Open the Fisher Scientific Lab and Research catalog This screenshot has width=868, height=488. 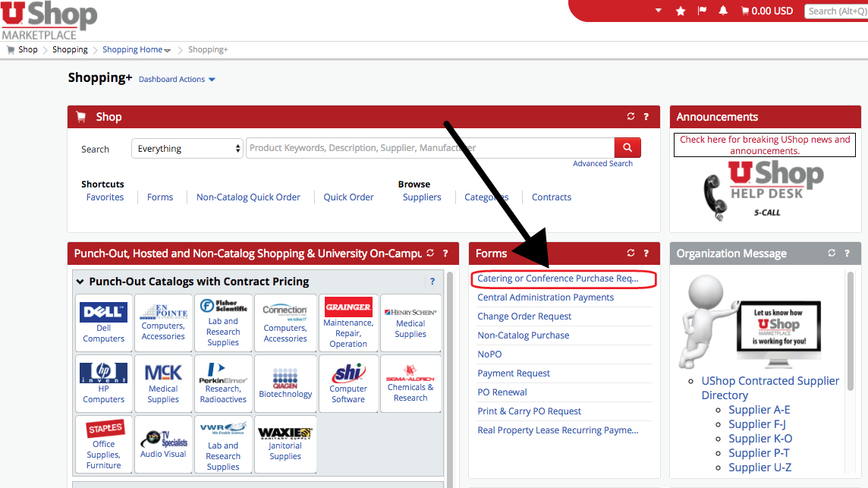[x=223, y=323]
